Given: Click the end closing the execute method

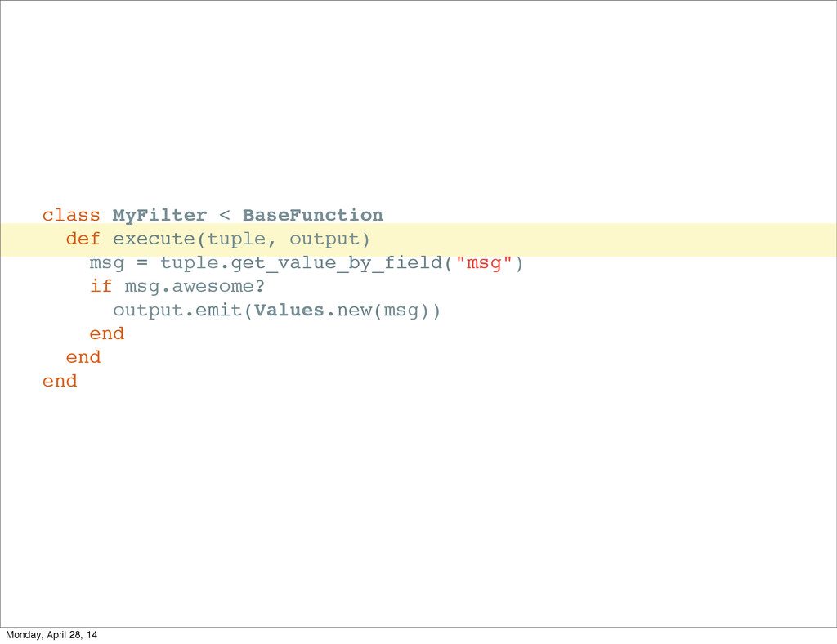Looking at the screenshot, I should click(x=83, y=357).
